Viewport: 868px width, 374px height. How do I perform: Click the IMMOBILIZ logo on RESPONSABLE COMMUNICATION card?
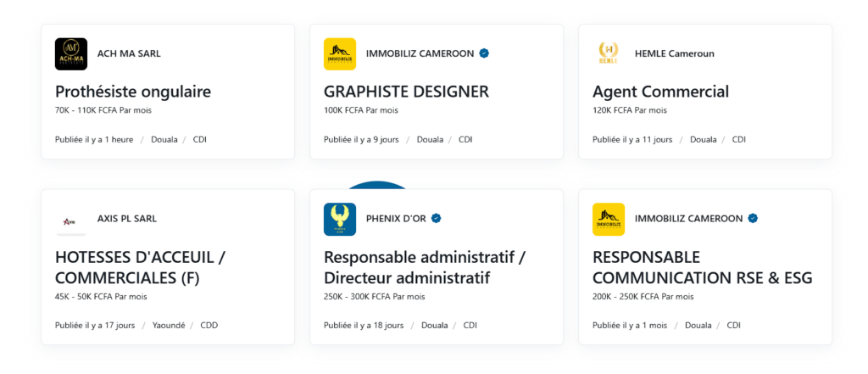click(x=609, y=220)
